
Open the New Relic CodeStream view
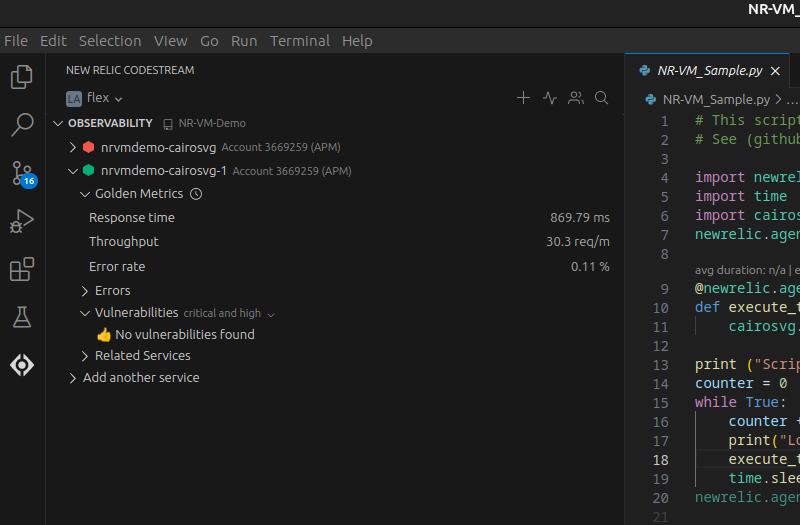(22, 365)
